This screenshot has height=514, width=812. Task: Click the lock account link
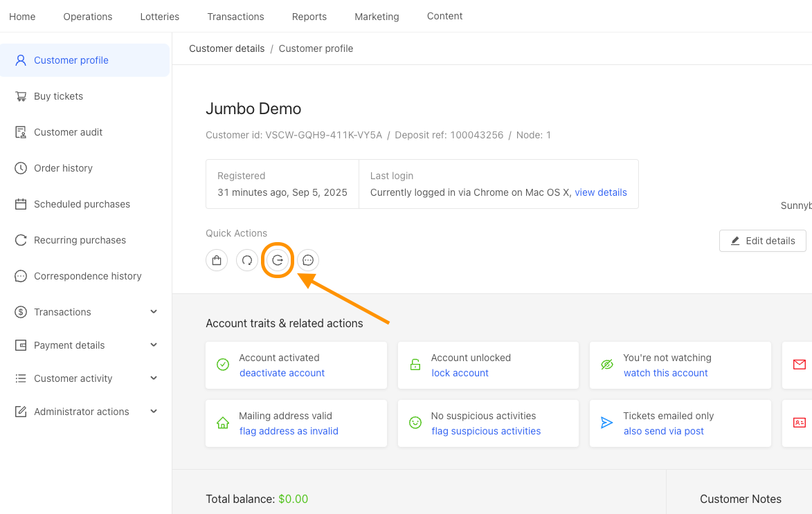[460, 373]
